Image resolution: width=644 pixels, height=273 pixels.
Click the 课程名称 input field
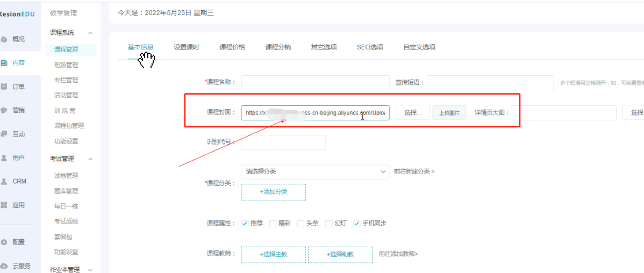[x=314, y=82]
